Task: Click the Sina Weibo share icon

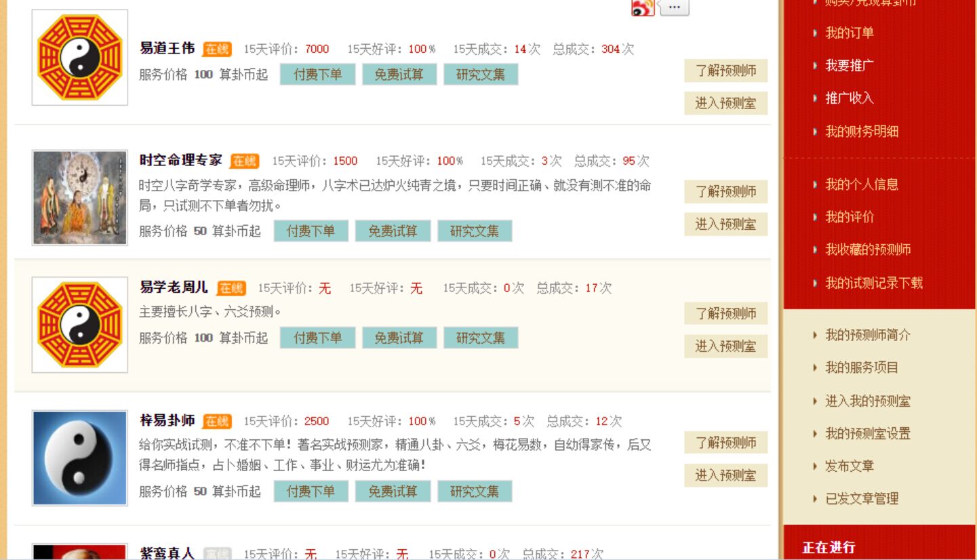Action: tap(642, 7)
